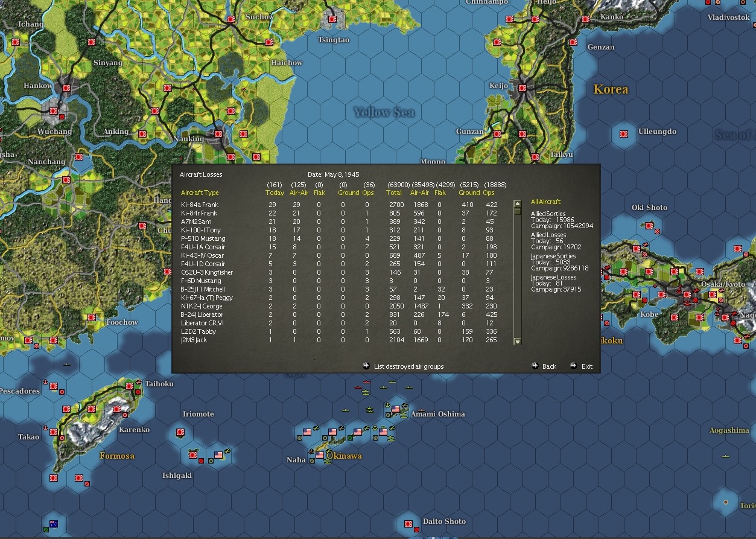This screenshot has width=756, height=539.
Task: Select the Australian flag unit icon
Action: pos(54,523)
